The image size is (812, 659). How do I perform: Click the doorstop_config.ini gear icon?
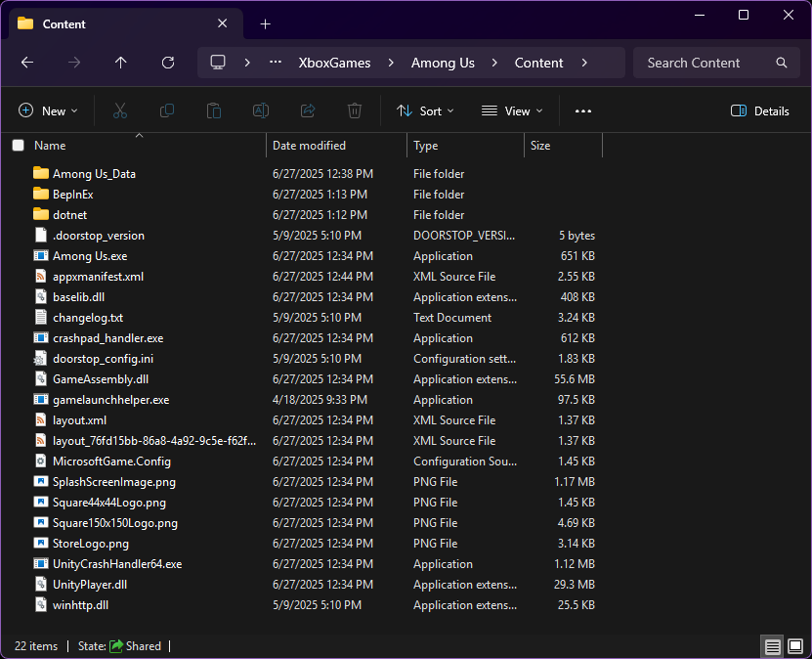click(x=40, y=359)
